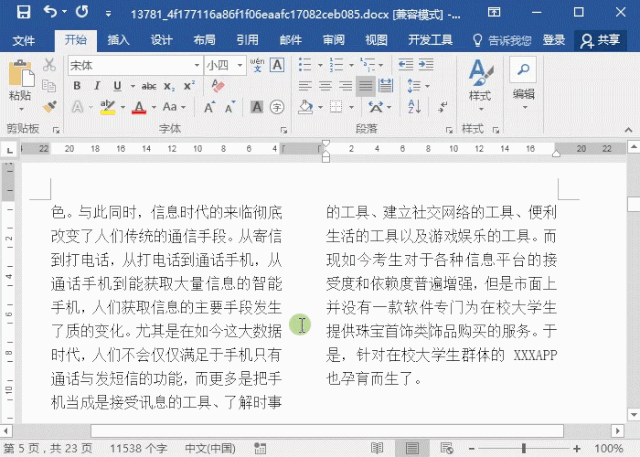This screenshot has height=457, width=640.
Task: Open the 编辑 editing menu
Action: (x=523, y=86)
